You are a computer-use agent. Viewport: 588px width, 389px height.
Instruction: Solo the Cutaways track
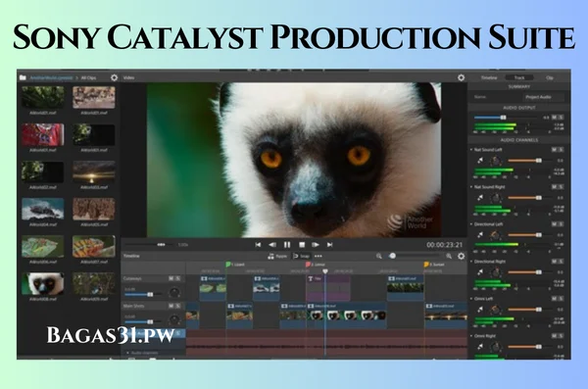[x=178, y=278]
